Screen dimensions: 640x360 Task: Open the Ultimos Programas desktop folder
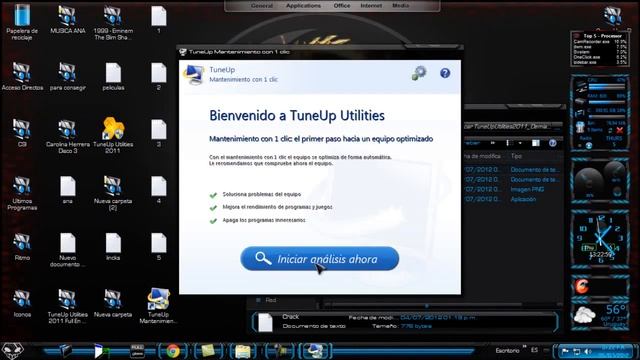tap(22, 193)
